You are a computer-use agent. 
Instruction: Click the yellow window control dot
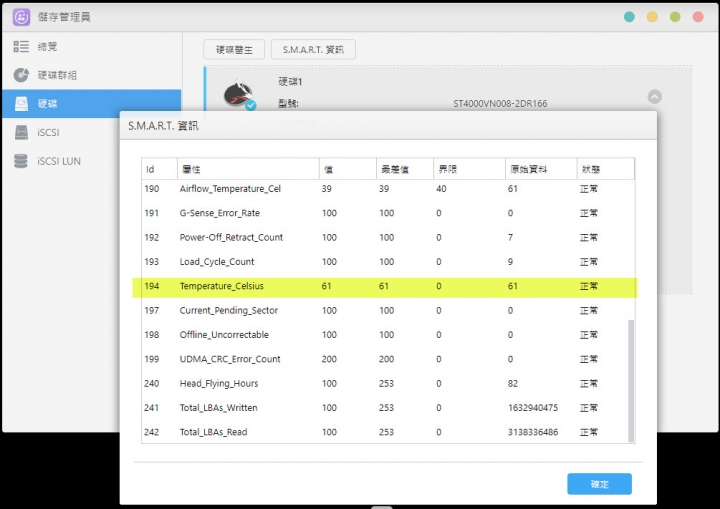[x=652, y=17]
